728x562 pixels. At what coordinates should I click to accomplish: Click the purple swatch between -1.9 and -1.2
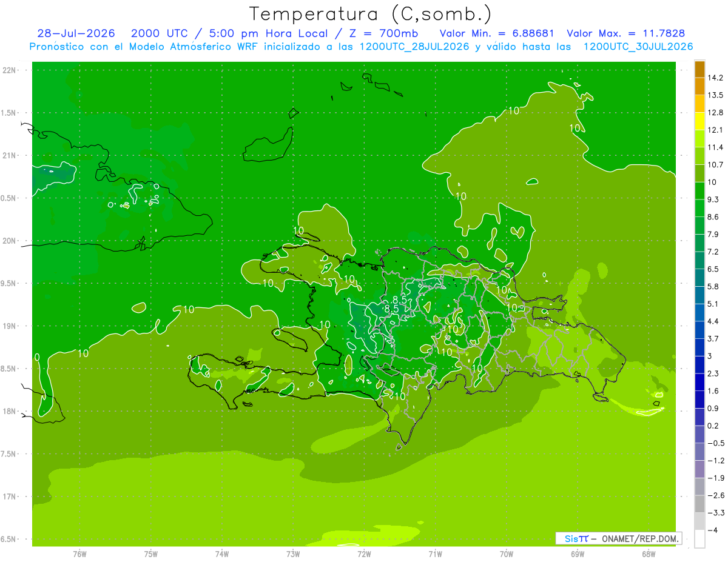pos(700,469)
